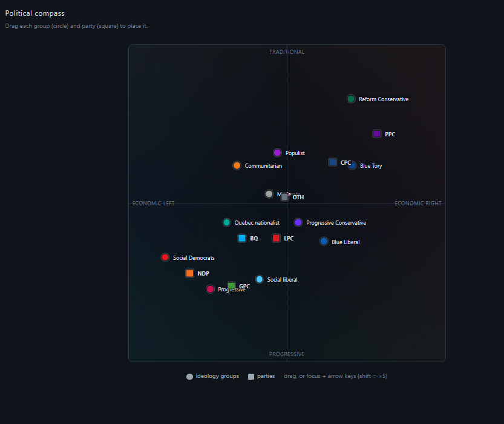Click the Progressive Conservative text label

[336, 223]
